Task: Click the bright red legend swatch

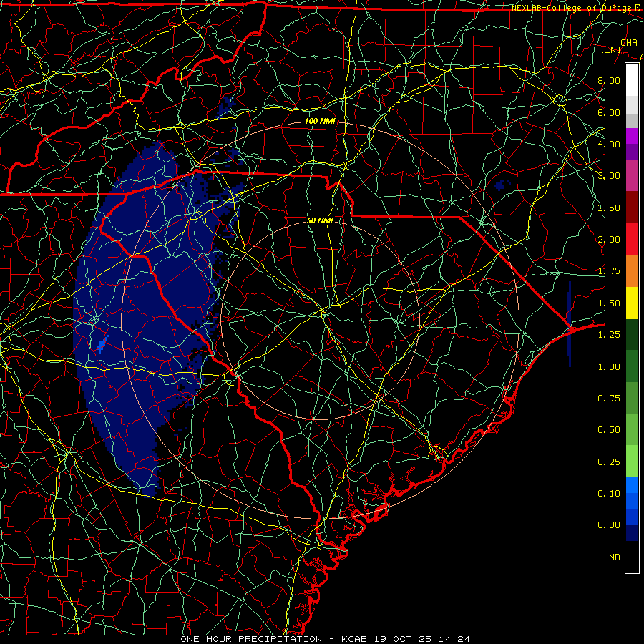Action: [632, 239]
